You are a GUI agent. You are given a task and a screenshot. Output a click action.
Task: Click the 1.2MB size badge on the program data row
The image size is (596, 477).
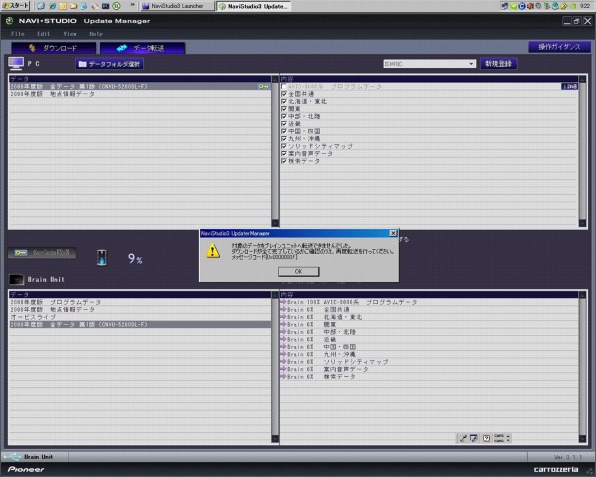[x=569, y=87]
